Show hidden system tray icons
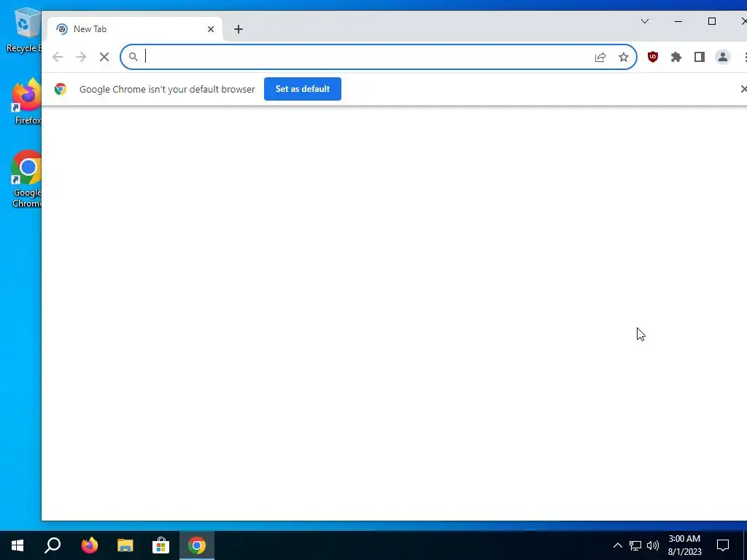 (617, 545)
